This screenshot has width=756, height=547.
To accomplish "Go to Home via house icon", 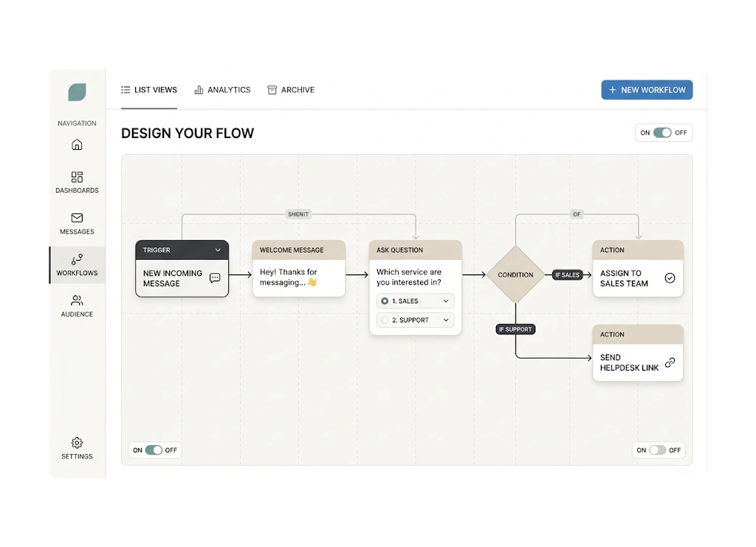I will 77,145.
